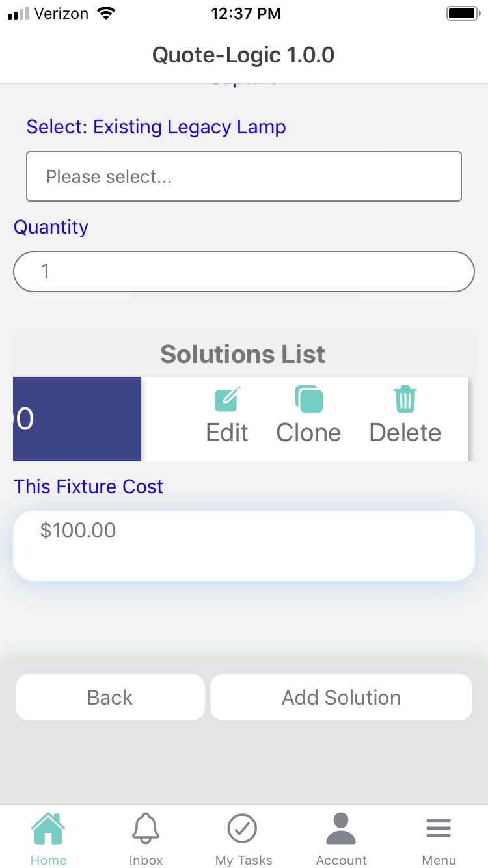Open the hamburger Menu icon
Viewport: 488px width, 868px height.
439,828
